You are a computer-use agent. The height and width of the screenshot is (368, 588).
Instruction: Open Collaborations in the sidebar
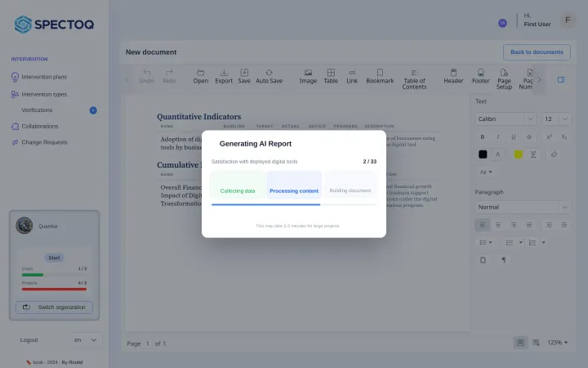(40, 126)
